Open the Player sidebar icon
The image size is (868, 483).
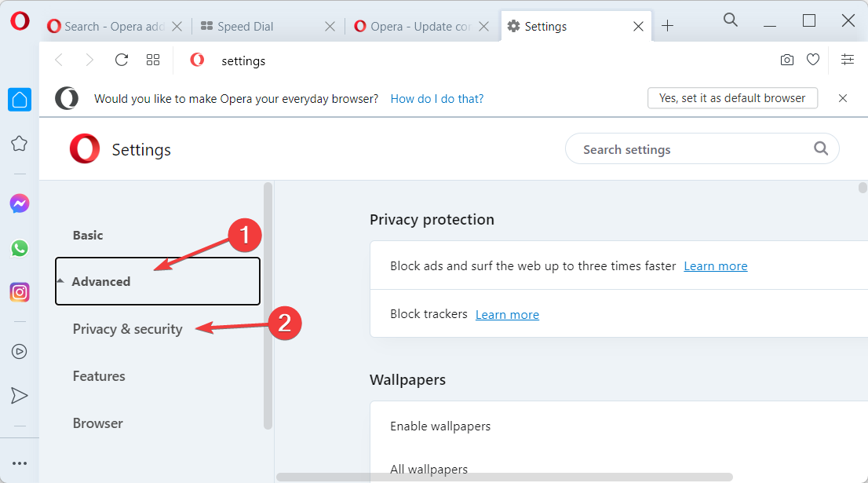[20, 351]
